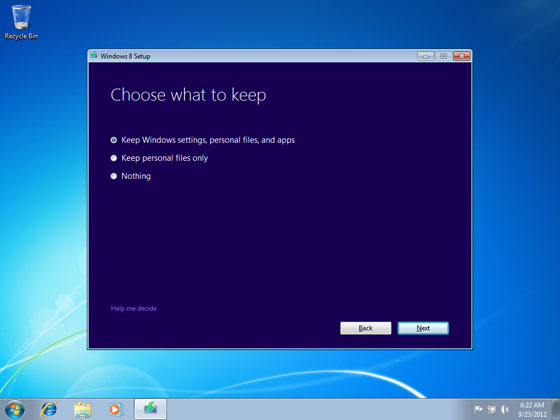
Task: Launch Internet Explorer from taskbar
Action: (49, 409)
